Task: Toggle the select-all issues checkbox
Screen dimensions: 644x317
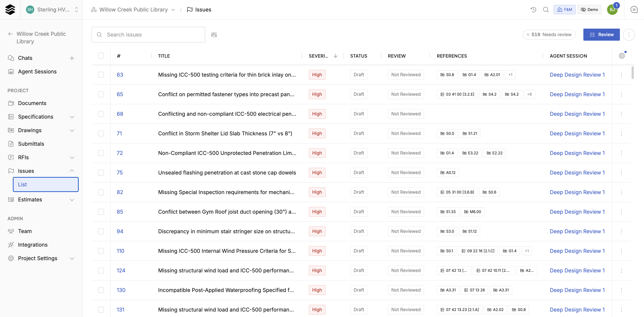Action: pos(101,56)
